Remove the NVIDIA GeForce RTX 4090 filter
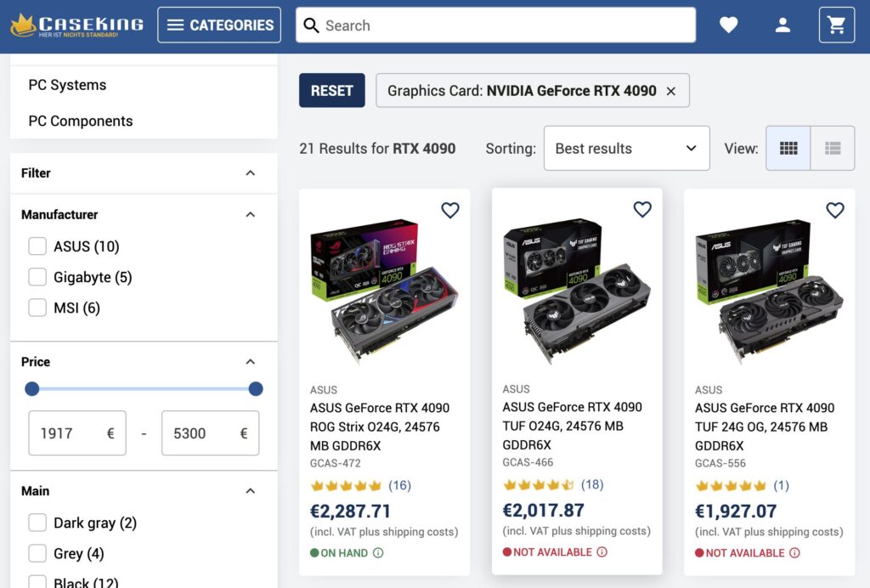Viewport: 870px width, 588px height. pyautogui.click(x=671, y=91)
